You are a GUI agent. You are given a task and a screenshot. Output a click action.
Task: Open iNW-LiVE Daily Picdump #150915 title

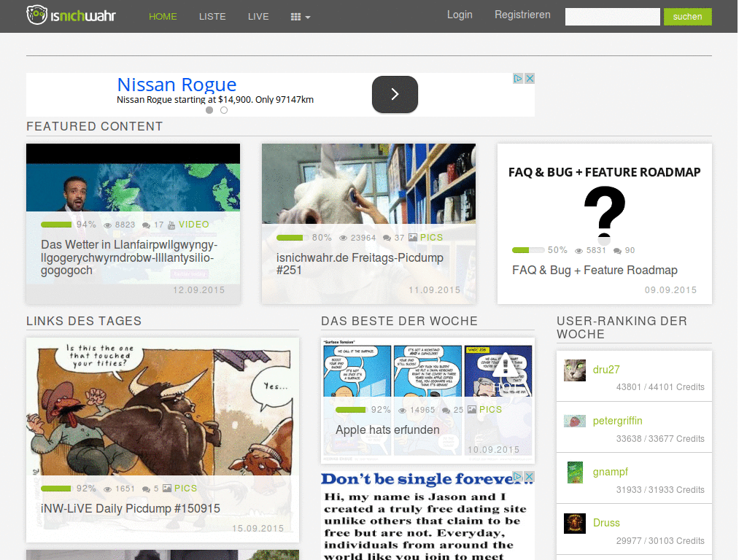click(x=131, y=508)
